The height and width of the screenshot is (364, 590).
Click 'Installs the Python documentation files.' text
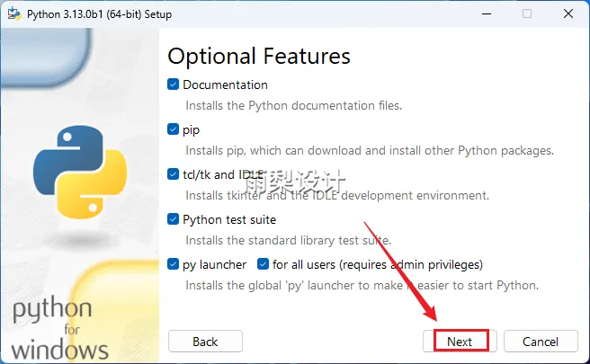[x=293, y=106]
